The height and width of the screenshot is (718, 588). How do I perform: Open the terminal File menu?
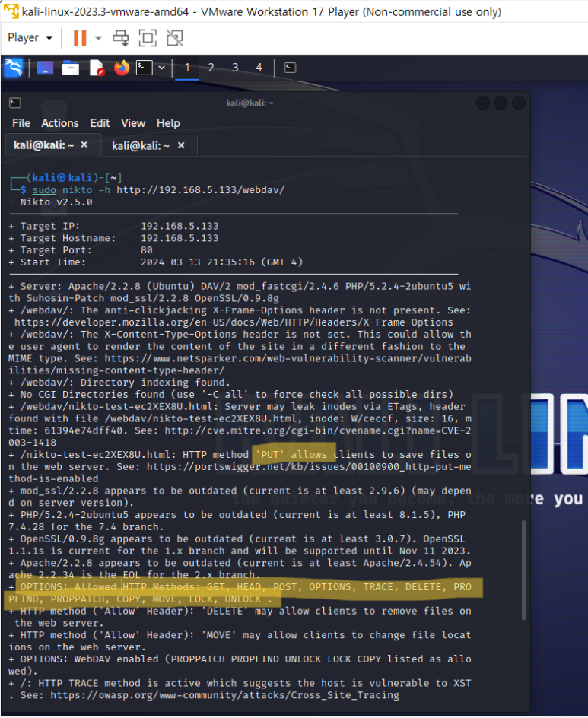pos(21,123)
